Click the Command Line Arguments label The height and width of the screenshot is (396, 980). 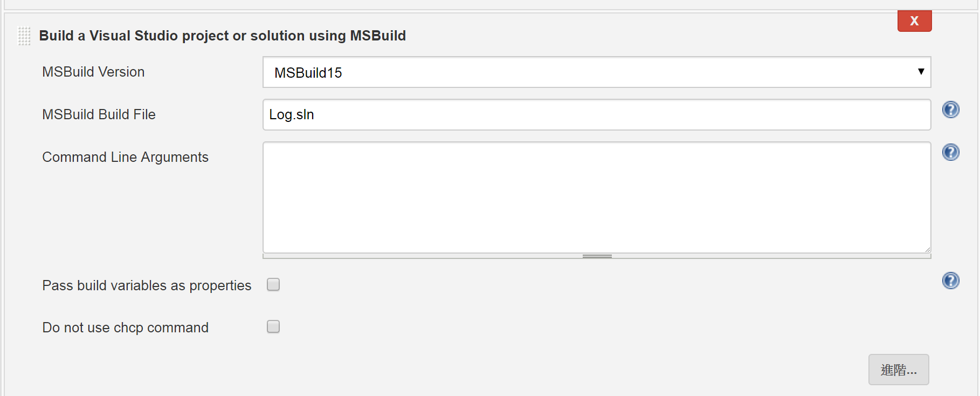pos(125,157)
